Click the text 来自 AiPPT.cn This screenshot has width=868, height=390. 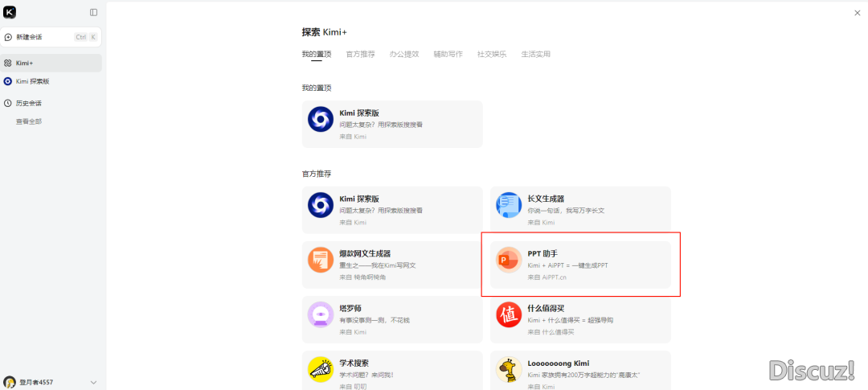click(x=547, y=277)
